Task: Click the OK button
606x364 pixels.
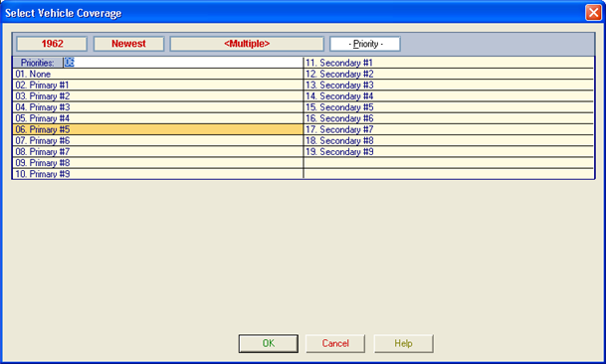Action: point(269,343)
